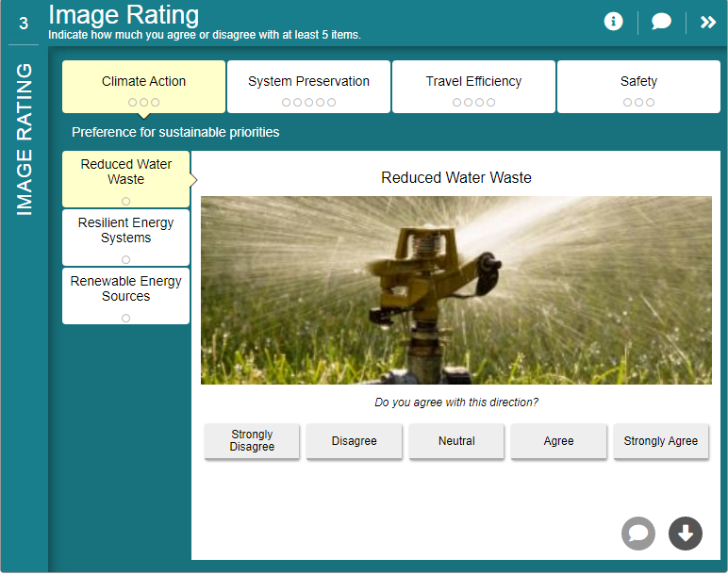Image resolution: width=728 pixels, height=575 pixels.
Task: Click the double chevron next icon
Action: click(708, 22)
